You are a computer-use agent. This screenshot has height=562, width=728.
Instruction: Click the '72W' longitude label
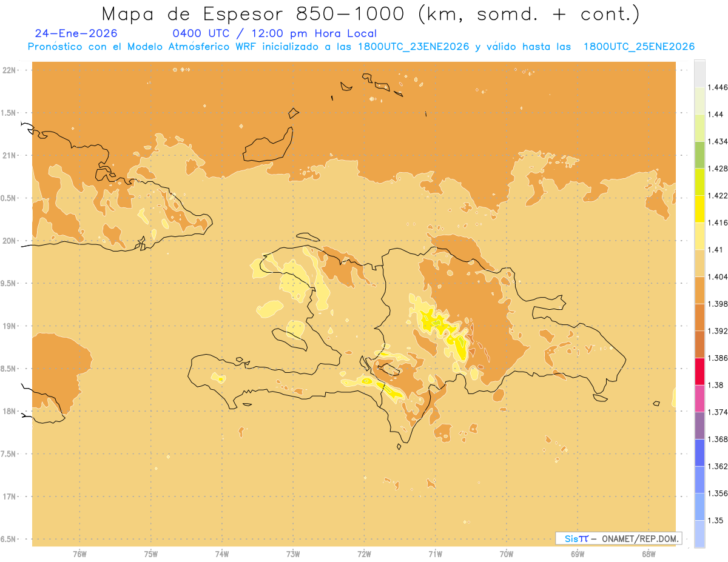pos(364,554)
